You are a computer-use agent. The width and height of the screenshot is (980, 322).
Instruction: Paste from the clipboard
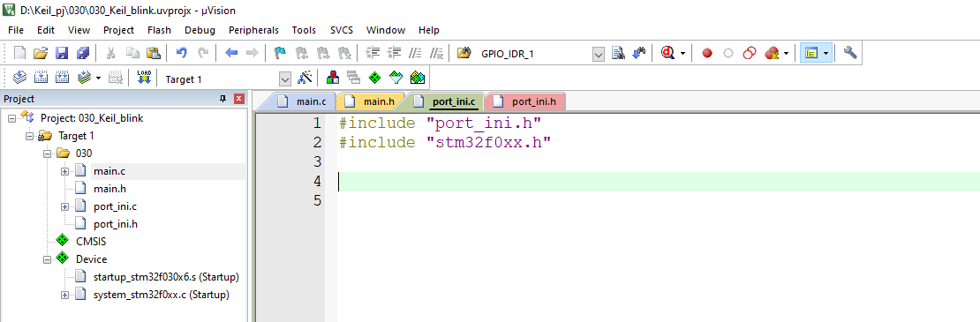coord(154,53)
